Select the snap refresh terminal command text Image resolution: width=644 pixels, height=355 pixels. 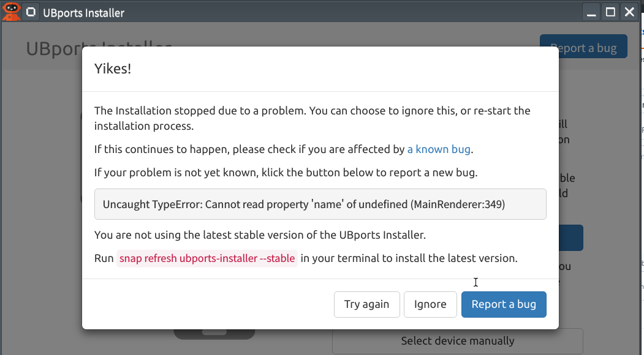coord(206,258)
